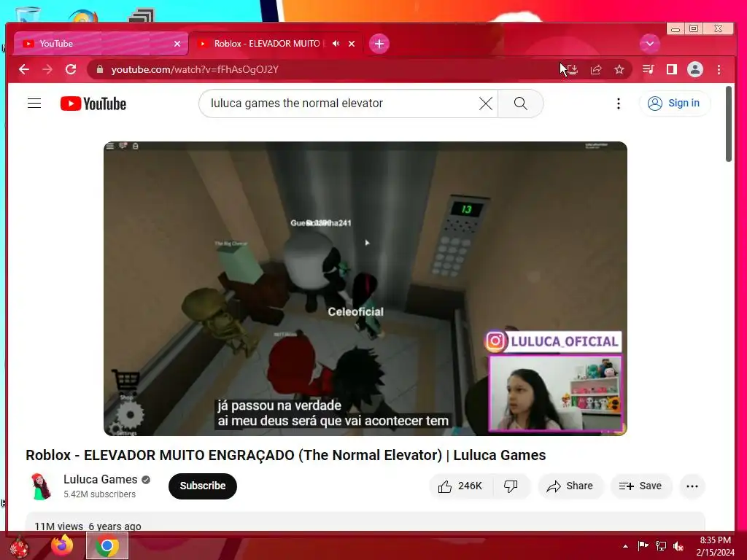Go back to the previous page

(24, 69)
